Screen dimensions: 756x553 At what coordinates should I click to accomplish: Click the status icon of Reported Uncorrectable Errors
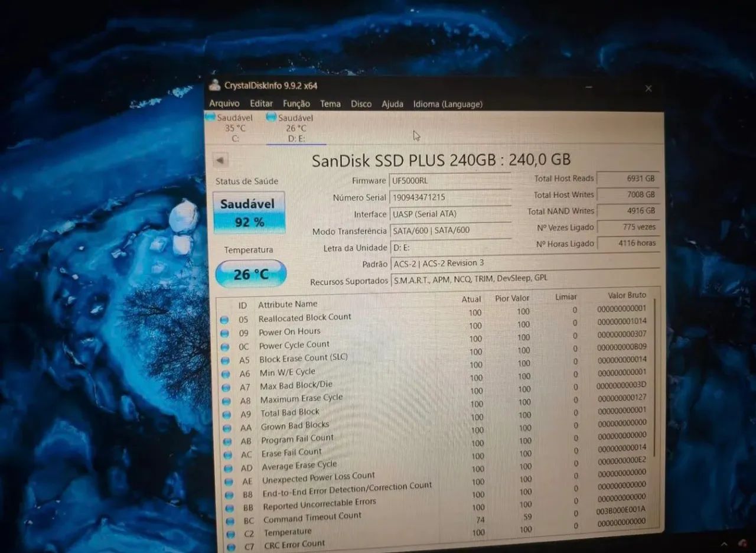(x=229, y=508)
